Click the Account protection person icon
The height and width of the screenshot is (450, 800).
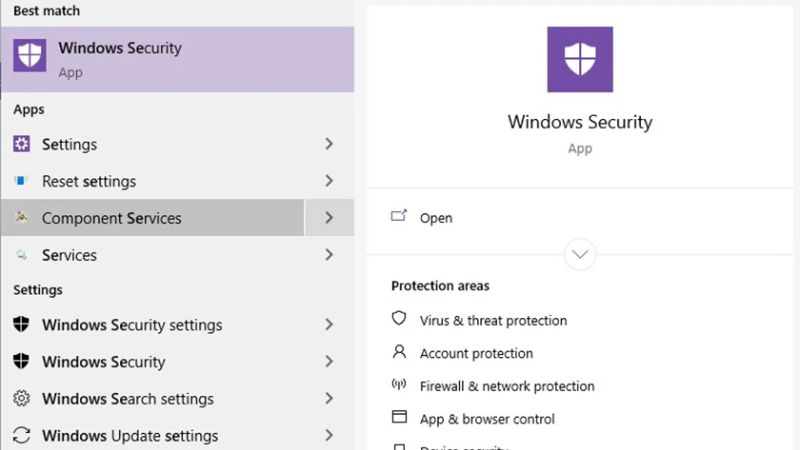[399, 352]
